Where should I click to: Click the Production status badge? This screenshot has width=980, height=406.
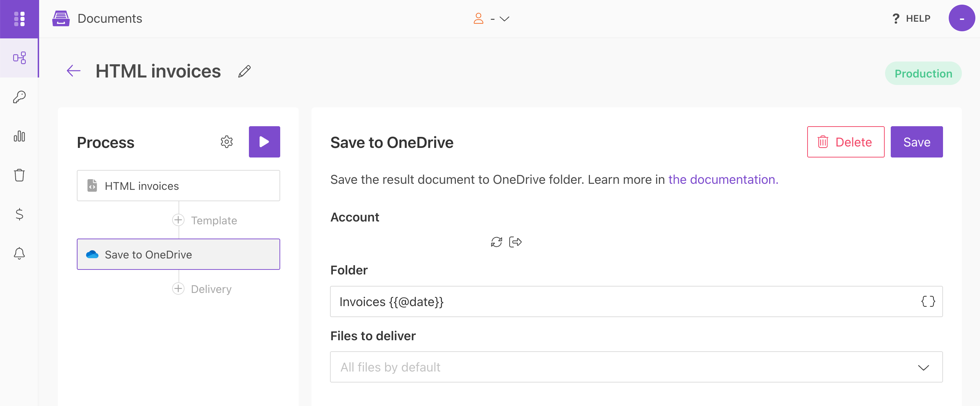click(923, 74)
